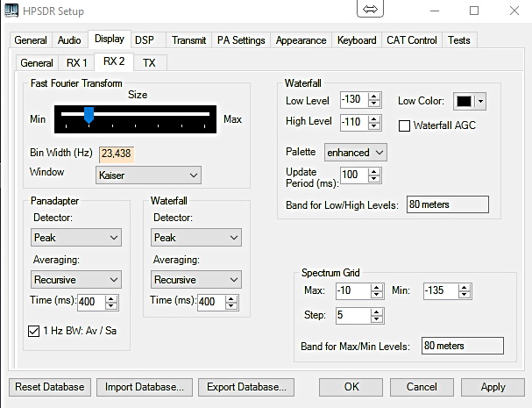Go to the PA Settings tab

point(241,40)
